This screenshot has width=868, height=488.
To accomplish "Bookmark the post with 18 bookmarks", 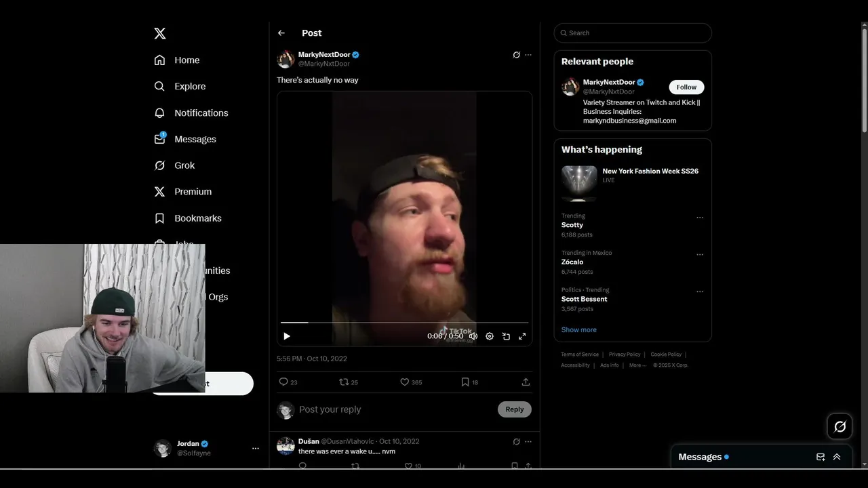I will click(469, 382).
